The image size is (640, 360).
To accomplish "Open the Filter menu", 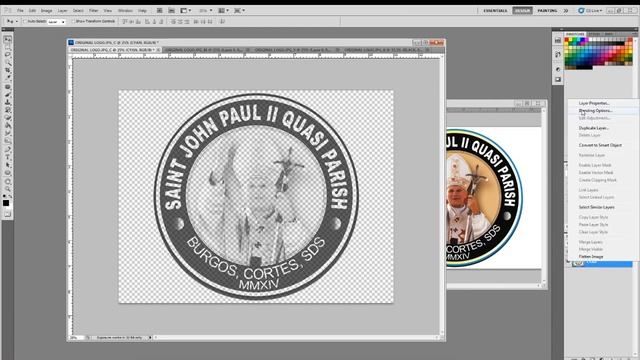I will (x=93, y=10).
